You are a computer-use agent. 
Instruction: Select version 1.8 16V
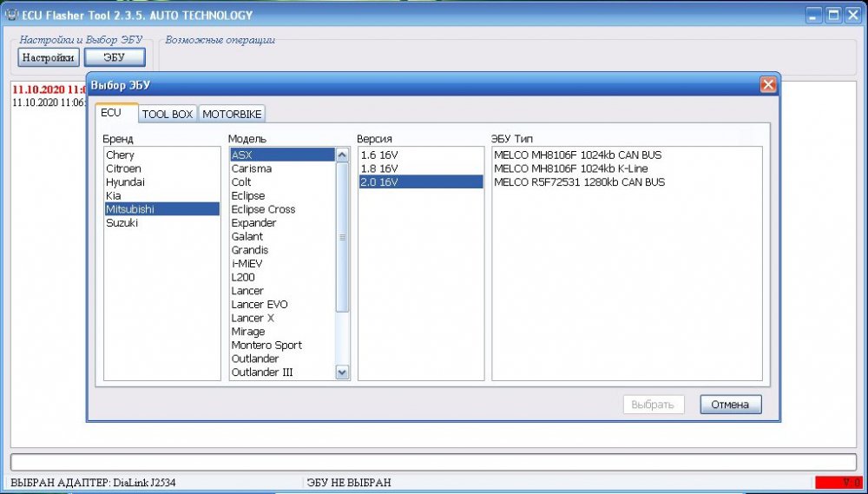(x=421, y=168)
